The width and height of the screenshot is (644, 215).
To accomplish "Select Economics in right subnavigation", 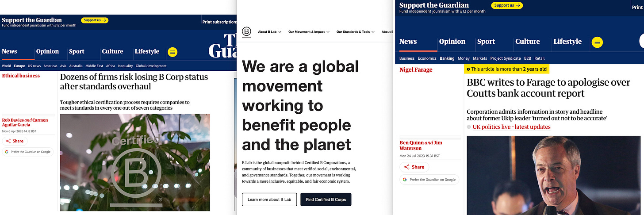I will pyautogui.click(x=427, y=58).
